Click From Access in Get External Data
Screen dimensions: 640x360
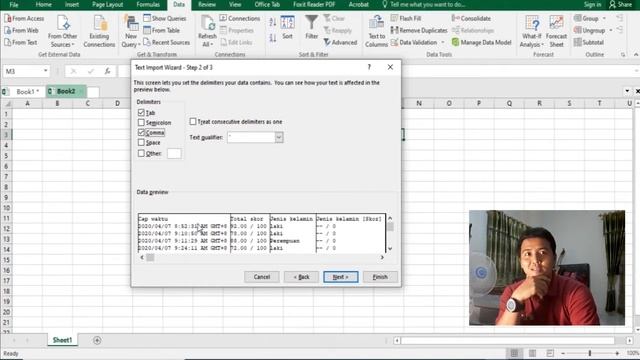coord(24,18)
